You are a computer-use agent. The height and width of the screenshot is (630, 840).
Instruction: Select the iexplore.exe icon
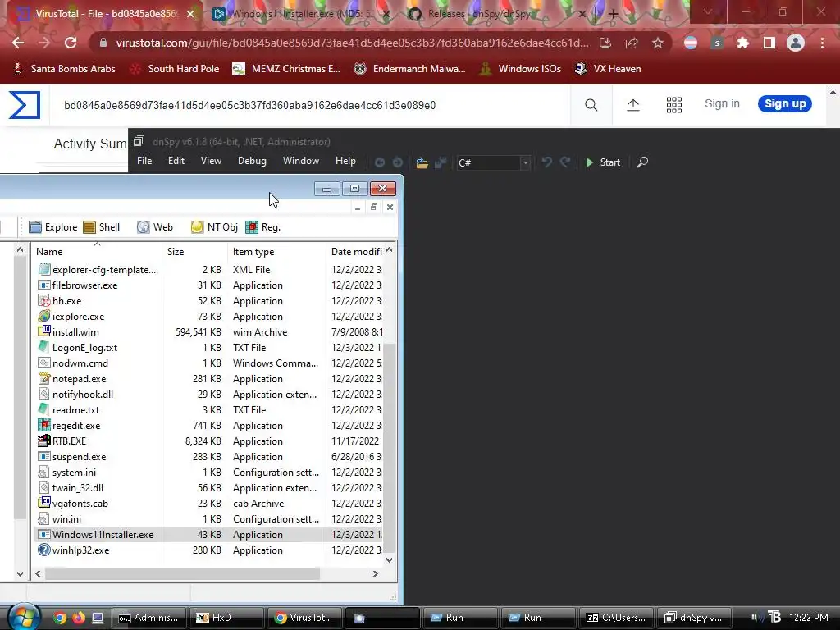[44, 316]
